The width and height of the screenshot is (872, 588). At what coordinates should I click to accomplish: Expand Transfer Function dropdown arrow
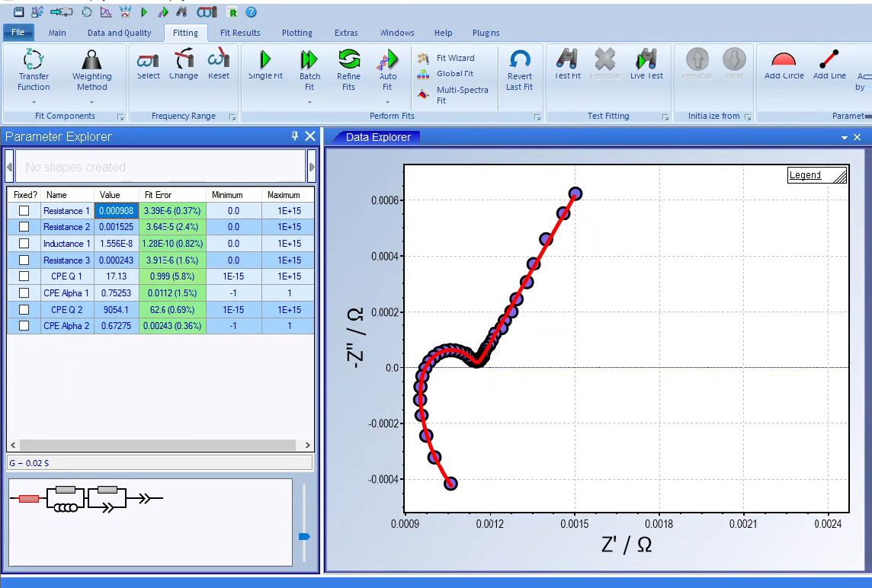tap(34, 102)
